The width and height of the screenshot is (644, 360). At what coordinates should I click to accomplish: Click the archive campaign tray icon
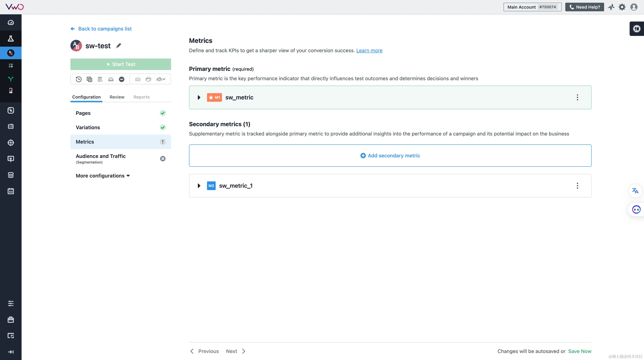coord(111,79)
